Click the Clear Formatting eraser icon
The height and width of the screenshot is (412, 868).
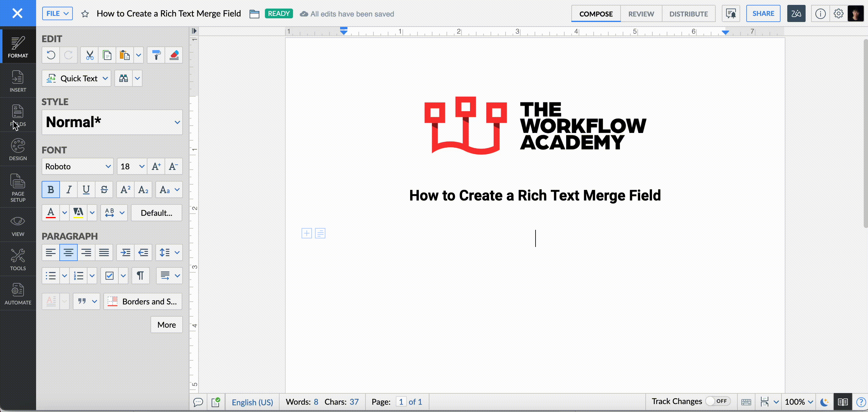[x=174, y=55]
